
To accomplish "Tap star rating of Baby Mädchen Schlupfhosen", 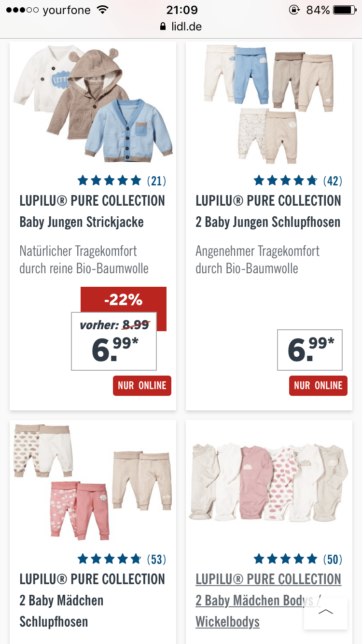I will 109,560.
